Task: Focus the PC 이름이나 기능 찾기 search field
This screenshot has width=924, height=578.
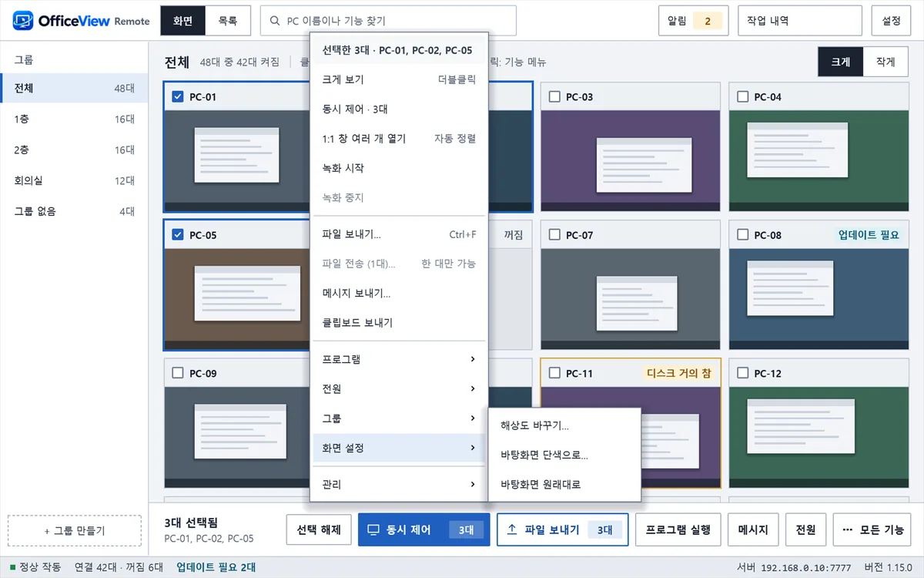Action: 388,21
